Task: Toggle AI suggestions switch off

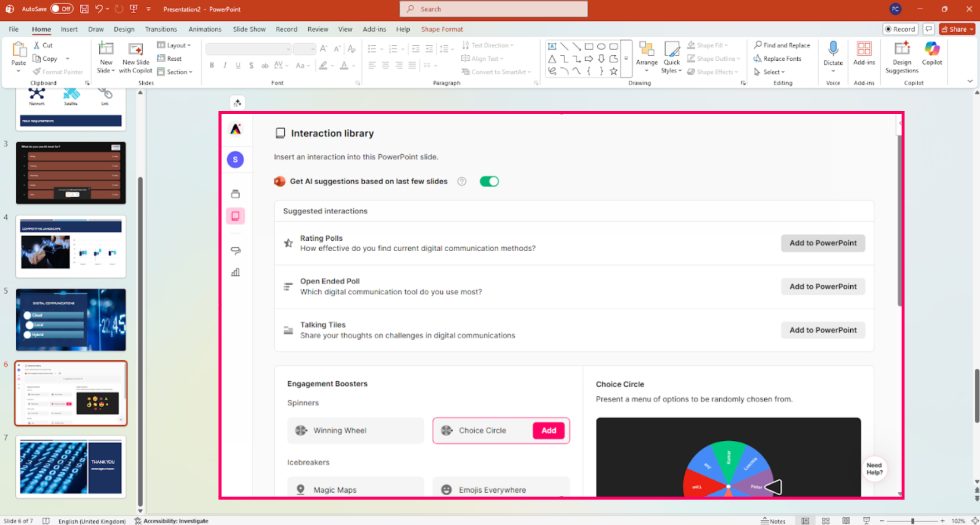Action: coord(489,181)
